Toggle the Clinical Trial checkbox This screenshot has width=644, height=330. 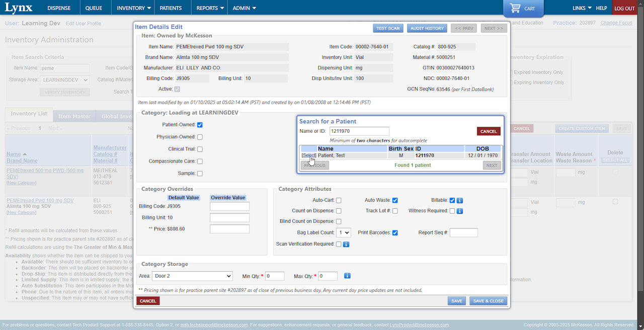click(x=200, y=149)
